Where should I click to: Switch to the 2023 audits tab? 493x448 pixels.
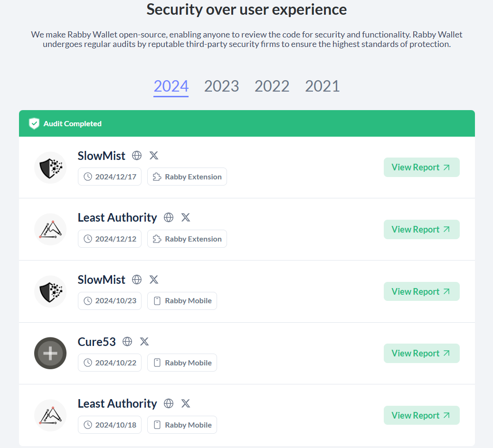[x=222, y=86]
